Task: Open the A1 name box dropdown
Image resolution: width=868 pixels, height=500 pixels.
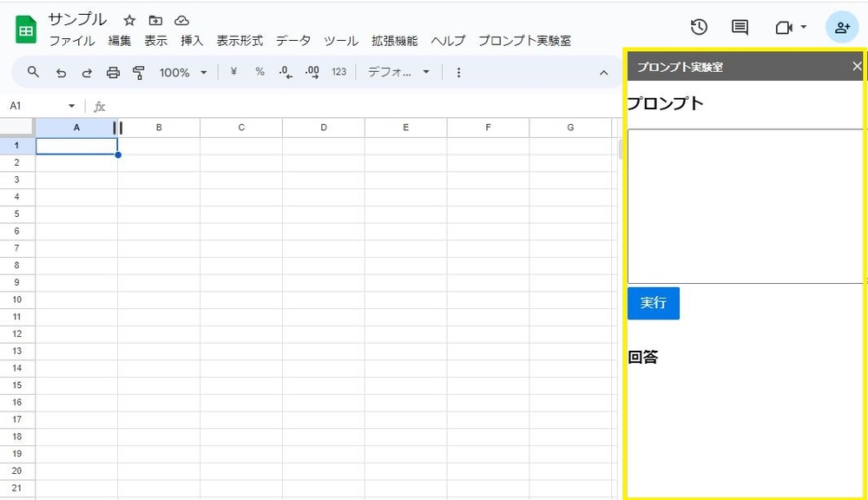Action: (x=71, y=106)
